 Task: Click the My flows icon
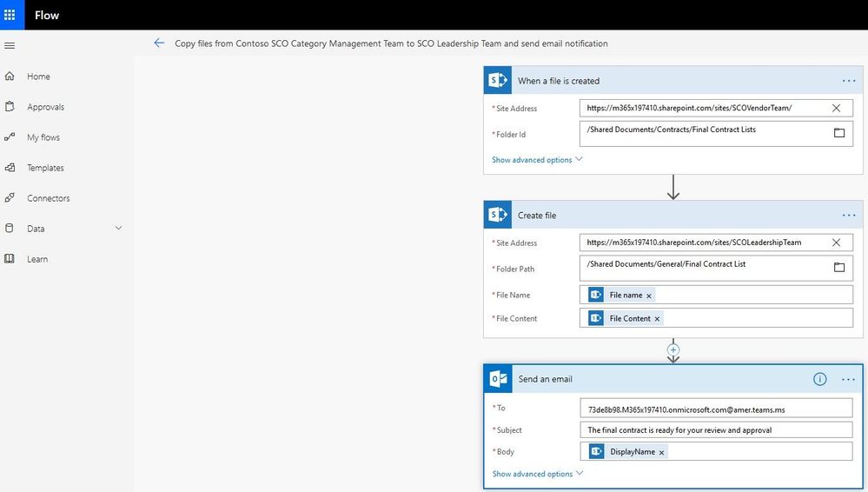coord(10,136)
